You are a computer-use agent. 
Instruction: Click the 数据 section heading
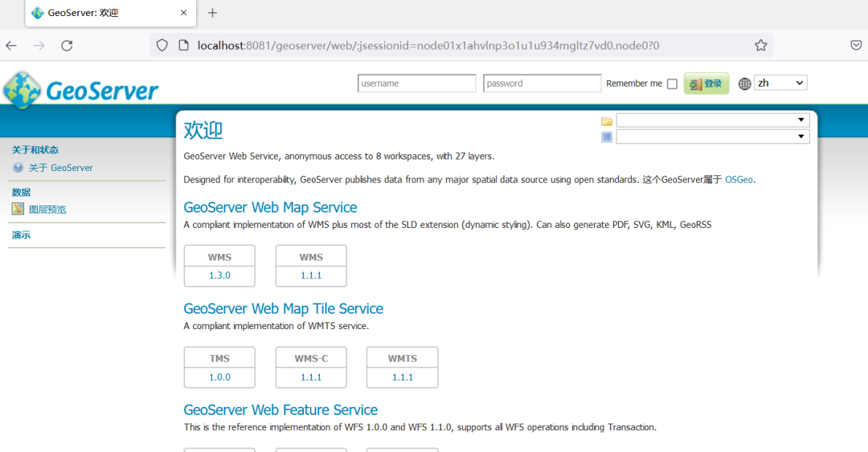click(21, 192)
